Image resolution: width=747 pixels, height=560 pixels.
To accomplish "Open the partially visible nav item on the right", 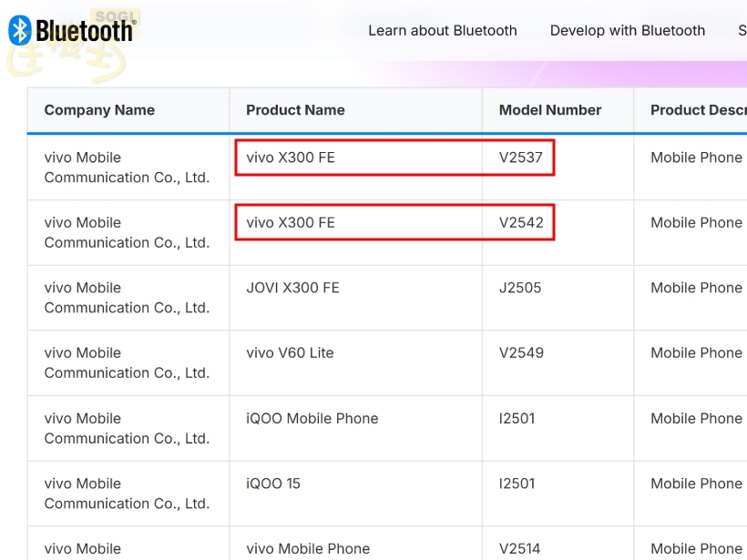I will (742, 30).
